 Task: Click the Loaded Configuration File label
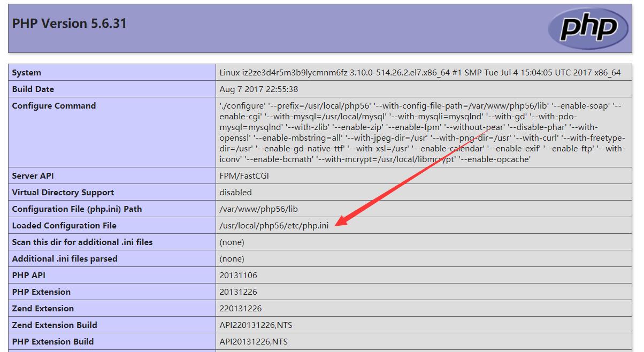click(x=64, y=226)
